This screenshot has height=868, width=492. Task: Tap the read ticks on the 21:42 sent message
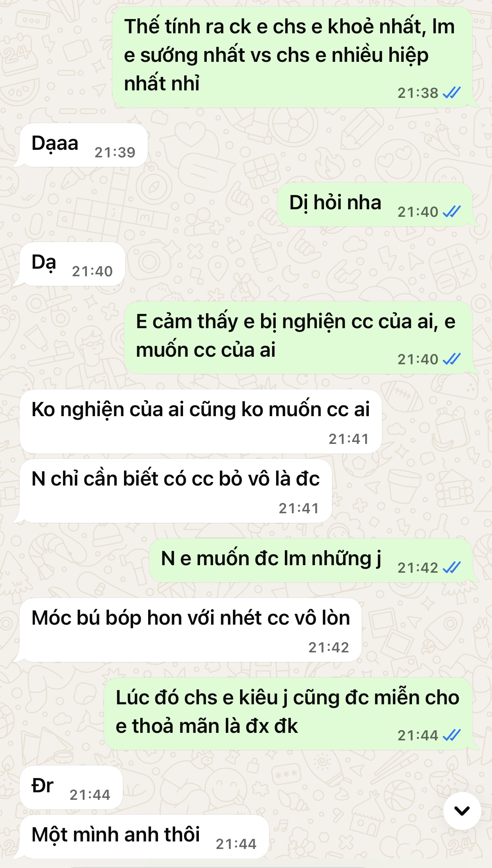tap(452, 568)
